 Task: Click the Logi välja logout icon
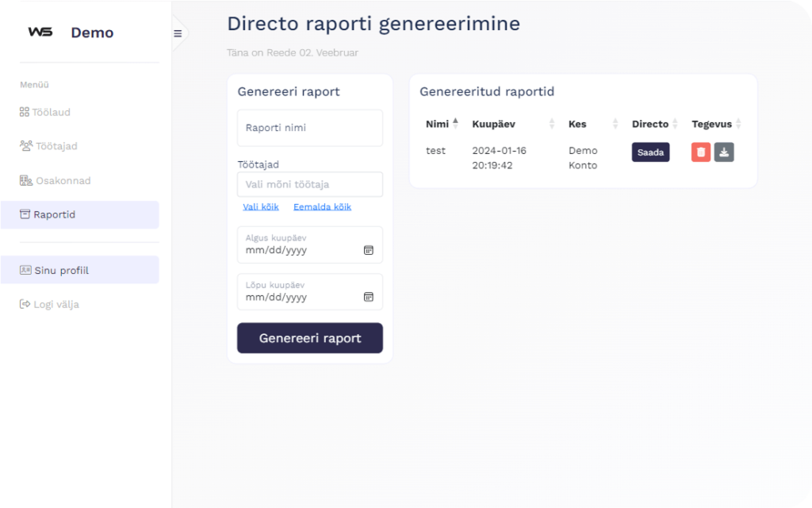coord(25,304)
